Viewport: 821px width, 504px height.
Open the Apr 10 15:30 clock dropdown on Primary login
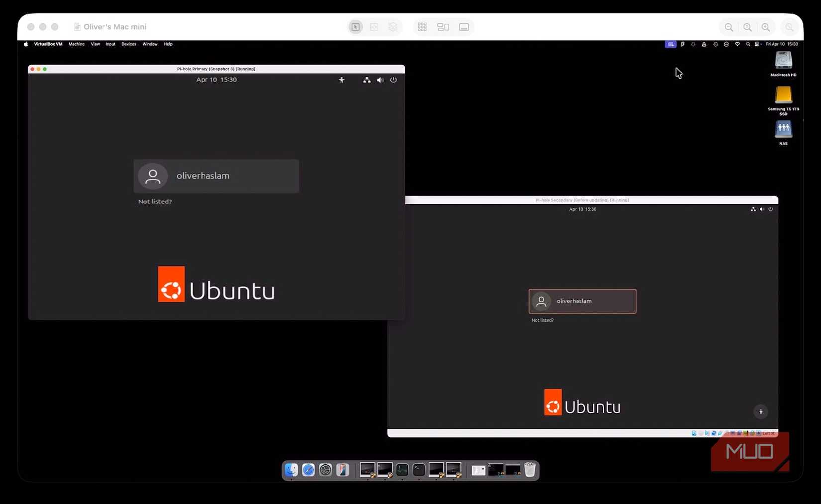click(x=216, y=79)
